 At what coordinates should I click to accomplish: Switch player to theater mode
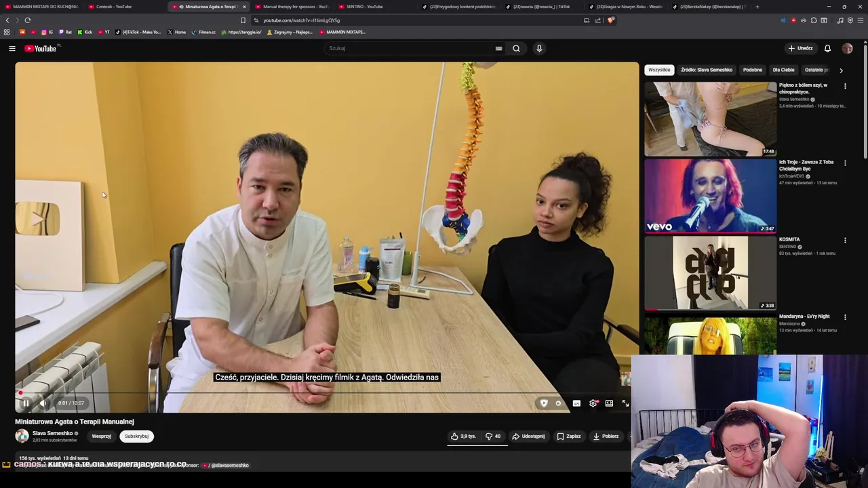[x=609, y=403]
